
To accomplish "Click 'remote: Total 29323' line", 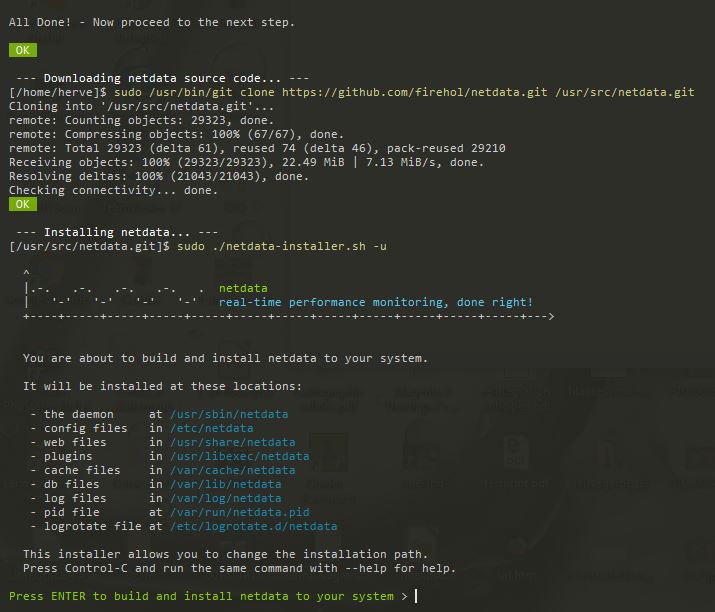I will (257, 148).
